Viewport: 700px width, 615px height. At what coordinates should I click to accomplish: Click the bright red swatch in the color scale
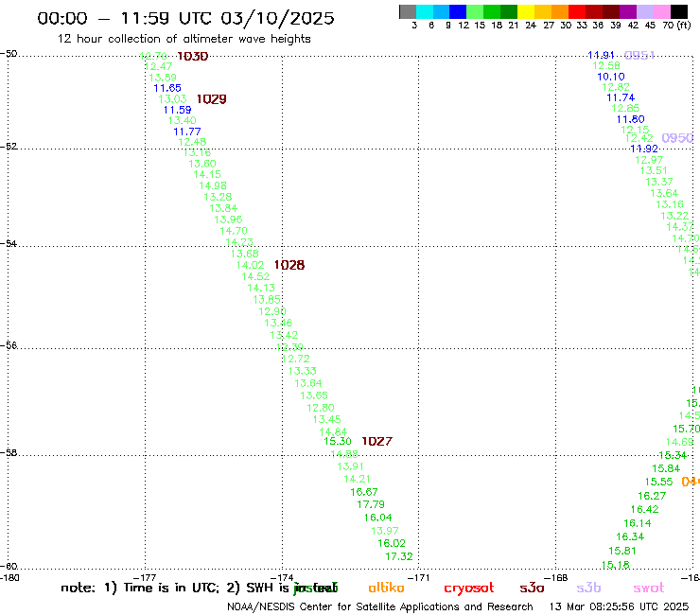click(x=577, y=11)
